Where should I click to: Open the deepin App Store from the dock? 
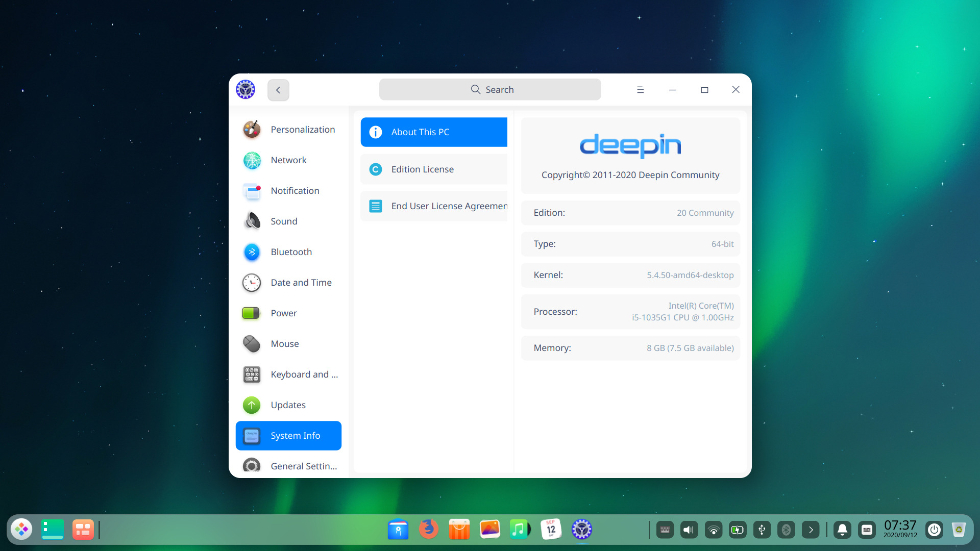[x=459, y=529]
